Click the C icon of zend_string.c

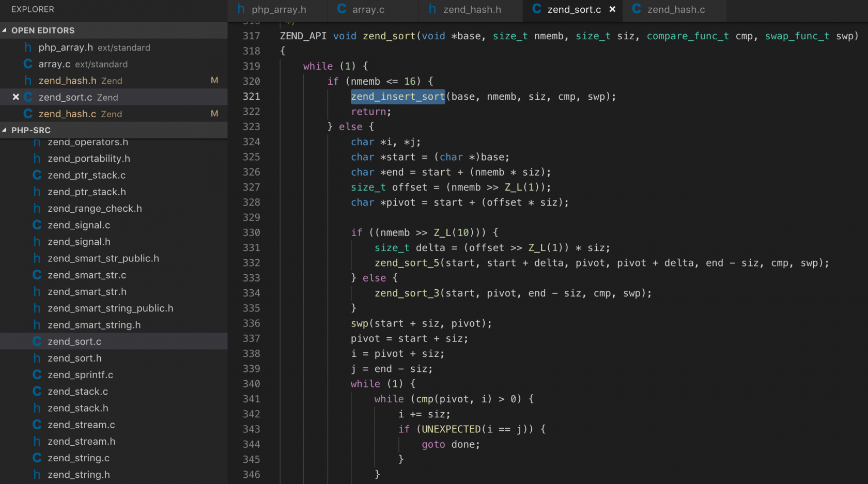pos(37,458)
